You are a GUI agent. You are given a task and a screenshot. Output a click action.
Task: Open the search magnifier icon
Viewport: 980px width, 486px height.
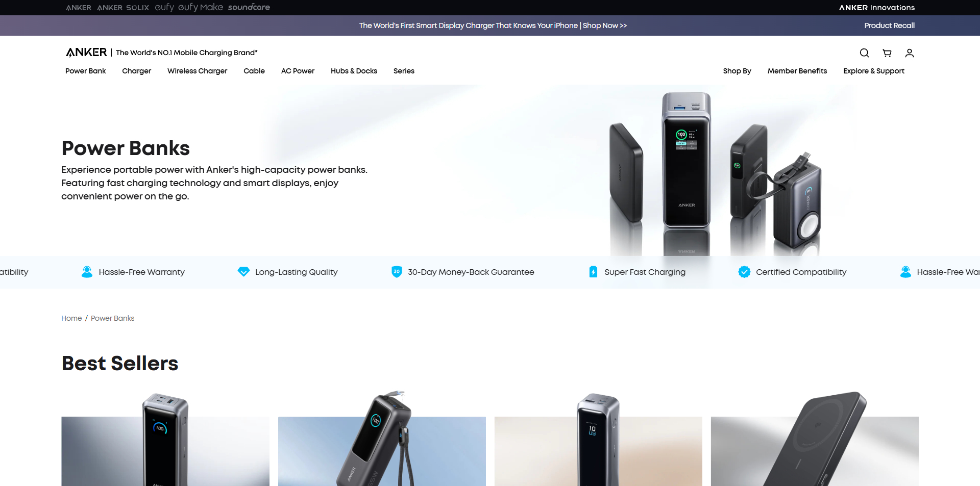point(864,53)
